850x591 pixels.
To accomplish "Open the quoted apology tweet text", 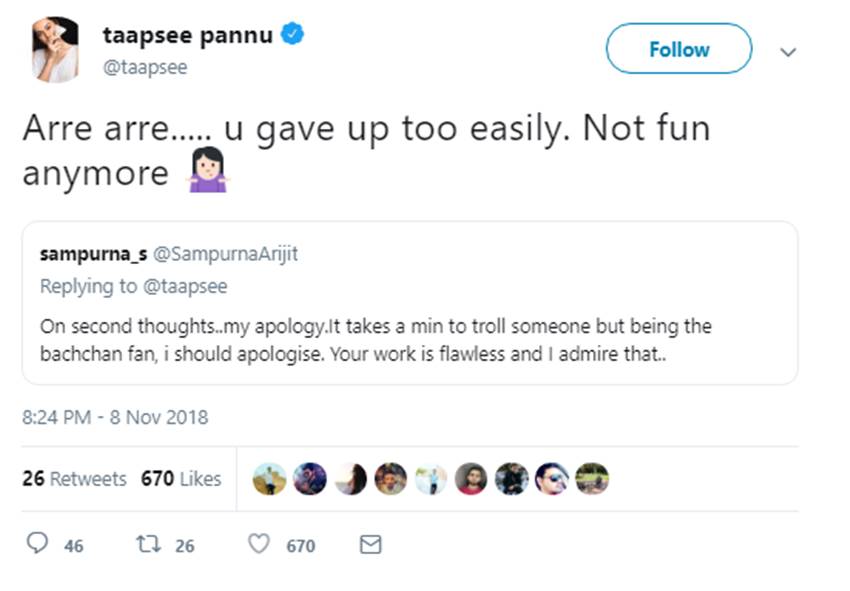I will click(376, 340).
